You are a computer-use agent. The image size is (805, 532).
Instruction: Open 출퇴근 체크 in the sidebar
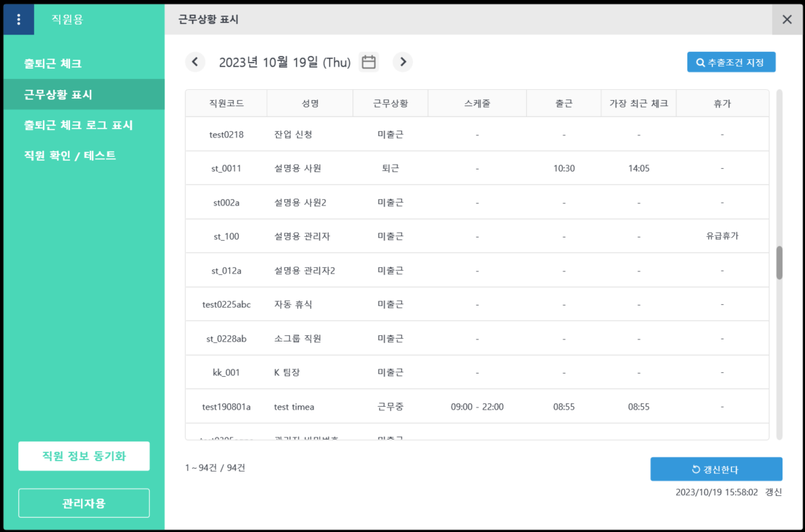pos(53,64)
